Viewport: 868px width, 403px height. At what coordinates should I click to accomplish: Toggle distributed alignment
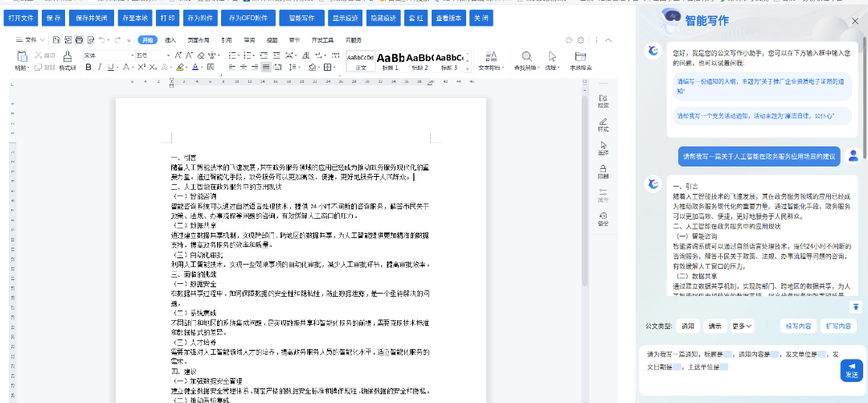[x=278, y=67]
